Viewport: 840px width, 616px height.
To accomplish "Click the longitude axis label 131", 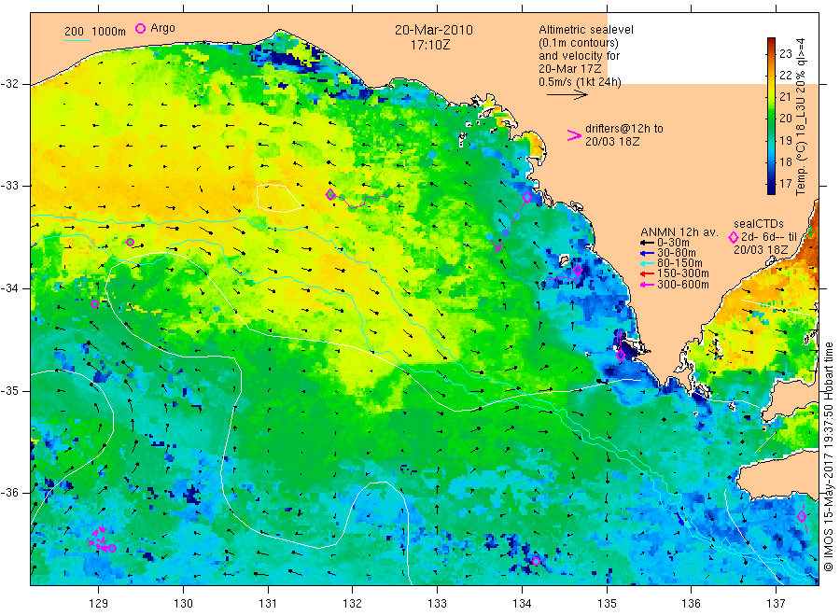I will [x=268, y=604].
